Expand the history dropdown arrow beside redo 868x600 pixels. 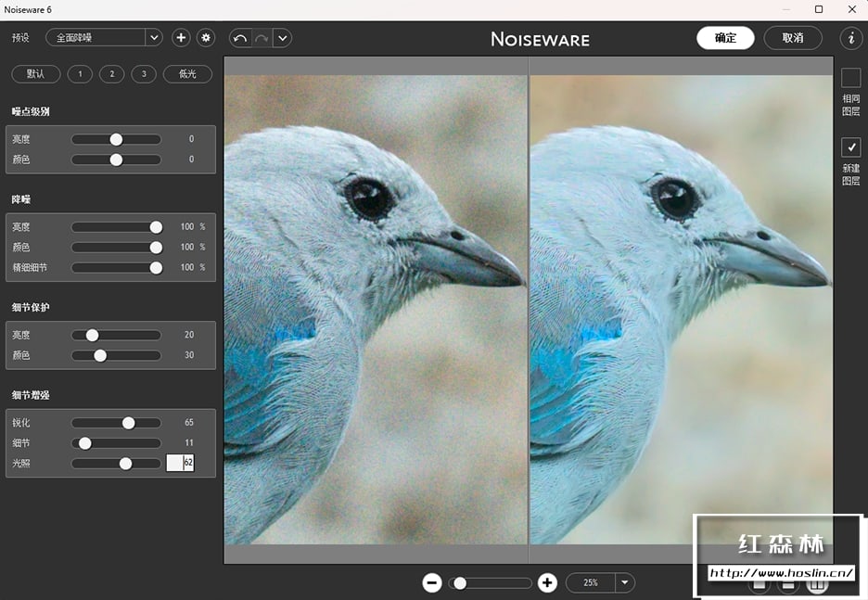pyautogui.click(x=283, y=38)
